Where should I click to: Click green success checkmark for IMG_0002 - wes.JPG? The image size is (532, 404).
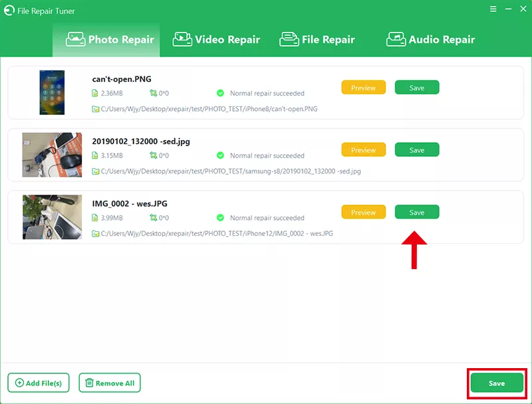pyautogui.click(x=220, y=218)
